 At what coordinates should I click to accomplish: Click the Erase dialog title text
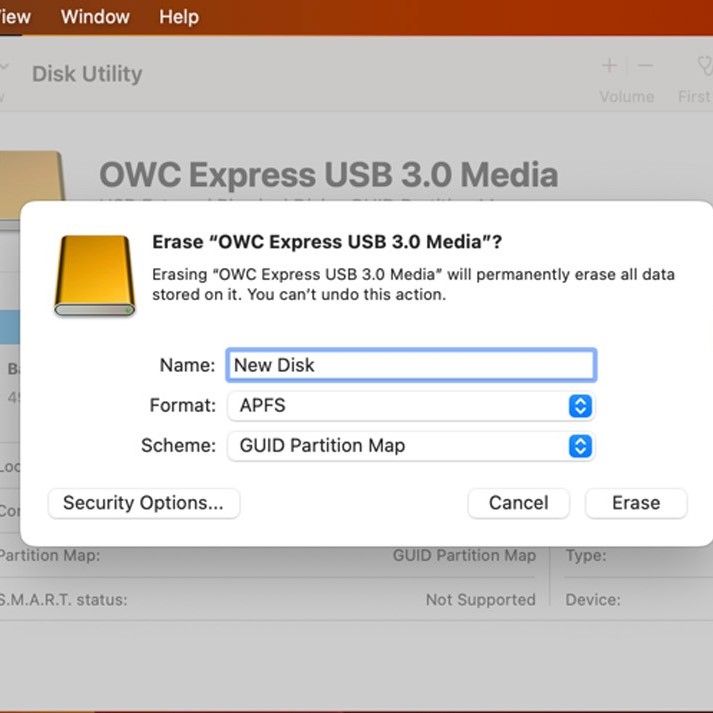pyautogui.click(x=327, y=242)
